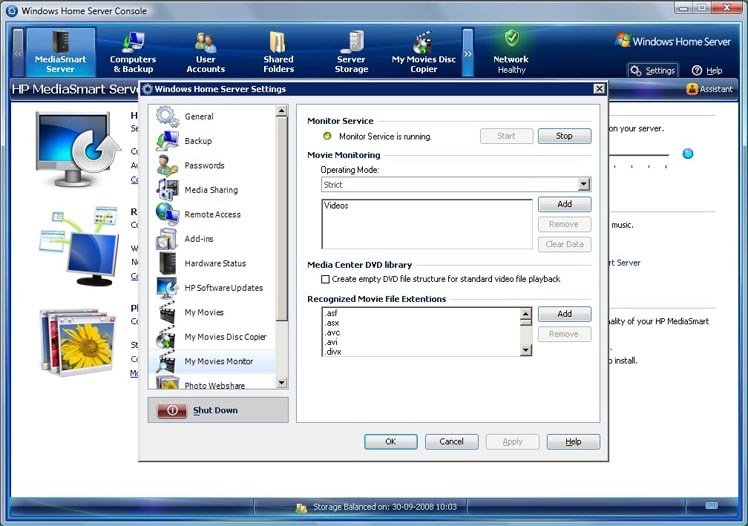This screenshot has width=748, height=526.
Task: Open My Movies Disc Copier tab icon
Action: pyautogui.click(x=423, y=42)
